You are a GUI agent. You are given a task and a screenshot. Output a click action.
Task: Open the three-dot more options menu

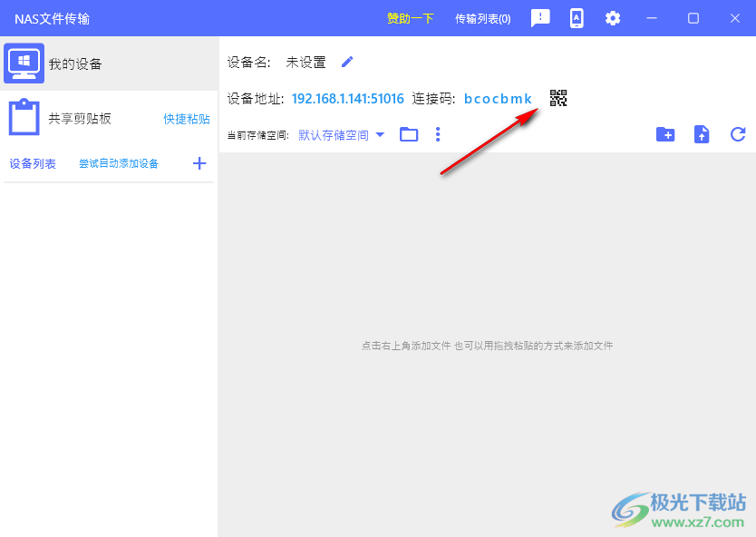438,134
